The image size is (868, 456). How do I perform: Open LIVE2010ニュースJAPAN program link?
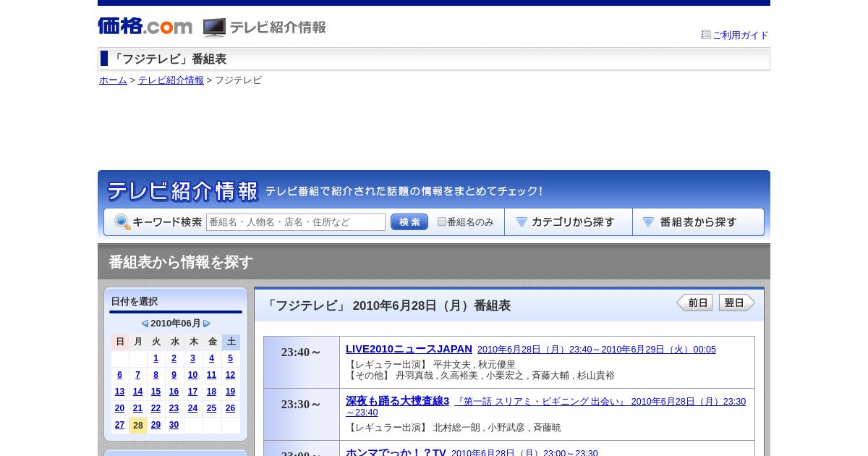pyautogui.click(x=409, y=349)
